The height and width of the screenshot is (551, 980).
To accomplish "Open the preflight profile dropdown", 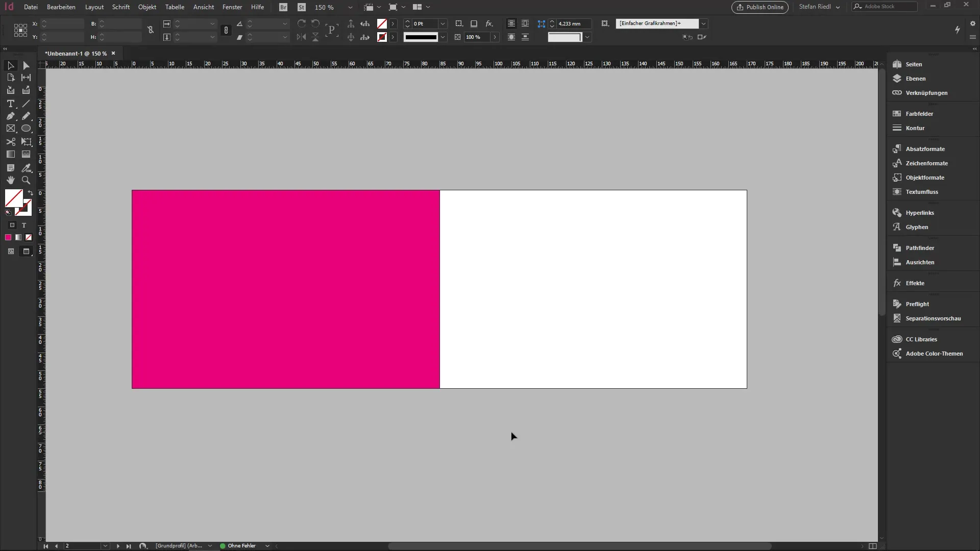I will tap(210, 546).
